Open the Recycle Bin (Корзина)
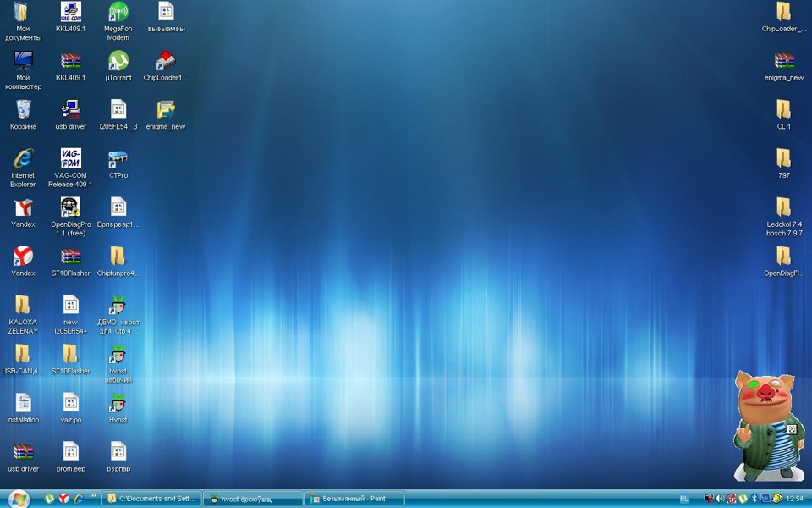The height and width of the screenshot is (508, 812). (x=23, y=110)
